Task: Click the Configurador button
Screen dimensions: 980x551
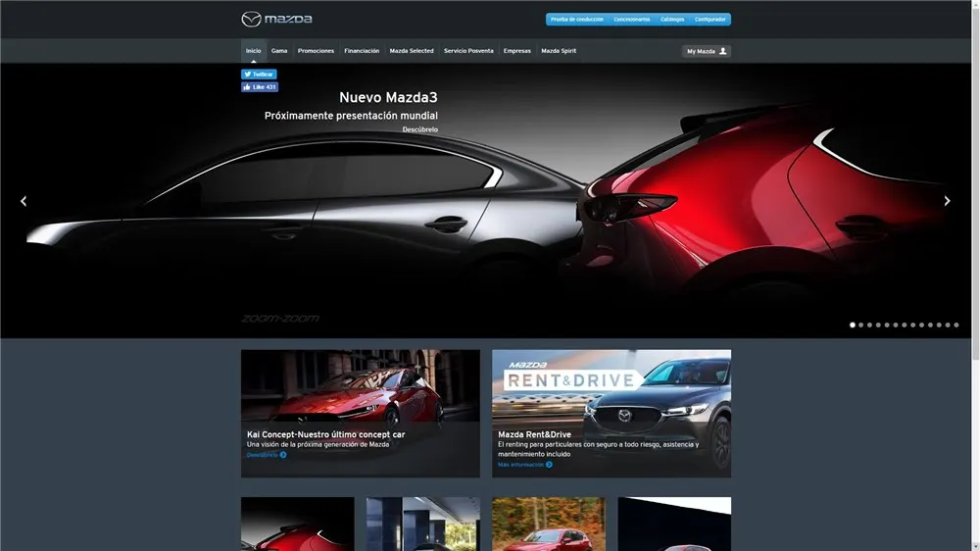Action: point(710,20)
